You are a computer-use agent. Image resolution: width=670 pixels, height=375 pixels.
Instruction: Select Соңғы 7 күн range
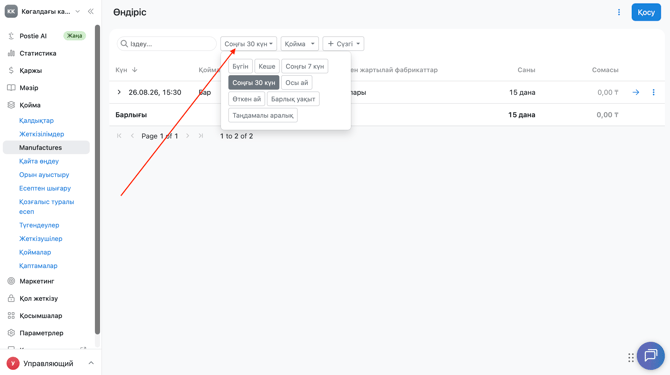click(305, 66)
